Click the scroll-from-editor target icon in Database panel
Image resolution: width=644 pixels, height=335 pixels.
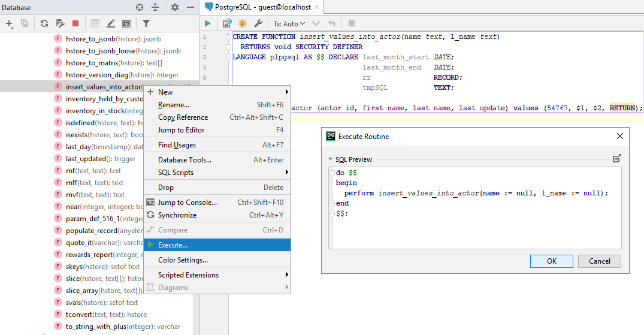(x=140, y=7)
